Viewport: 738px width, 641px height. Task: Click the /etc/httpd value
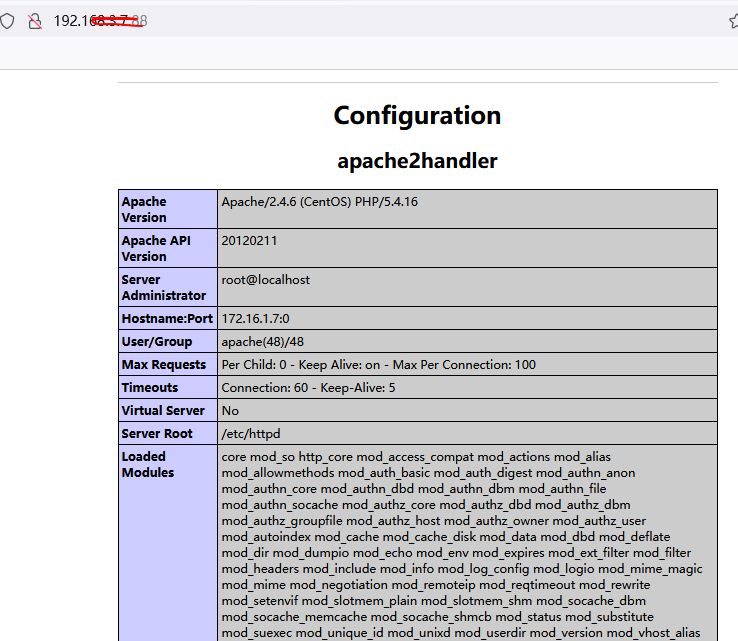(x=251, y=434)
